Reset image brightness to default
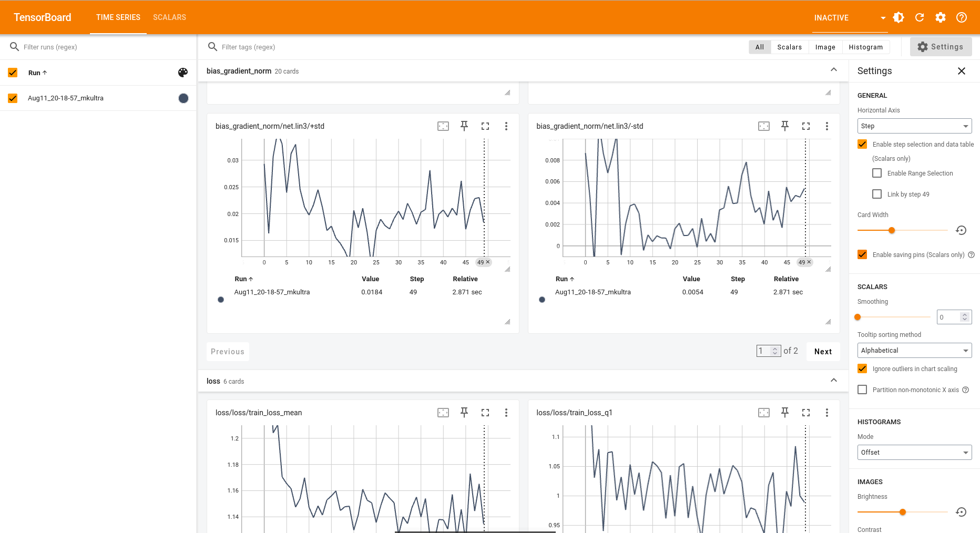980x533 pixels. [961, 512]
